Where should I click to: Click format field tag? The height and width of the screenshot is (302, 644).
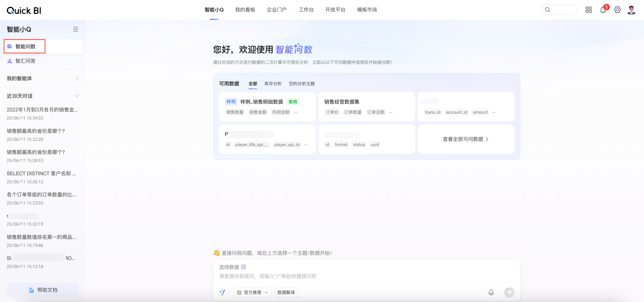(341, 145)
